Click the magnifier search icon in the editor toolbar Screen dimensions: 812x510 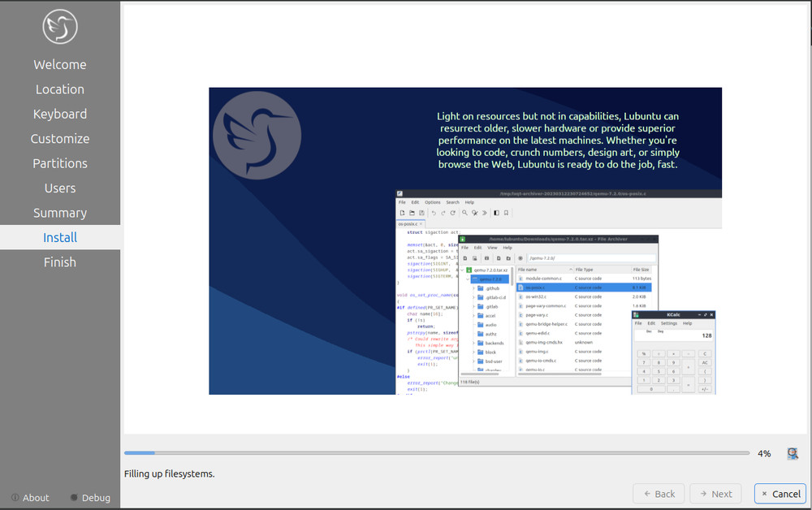(465, 213)
